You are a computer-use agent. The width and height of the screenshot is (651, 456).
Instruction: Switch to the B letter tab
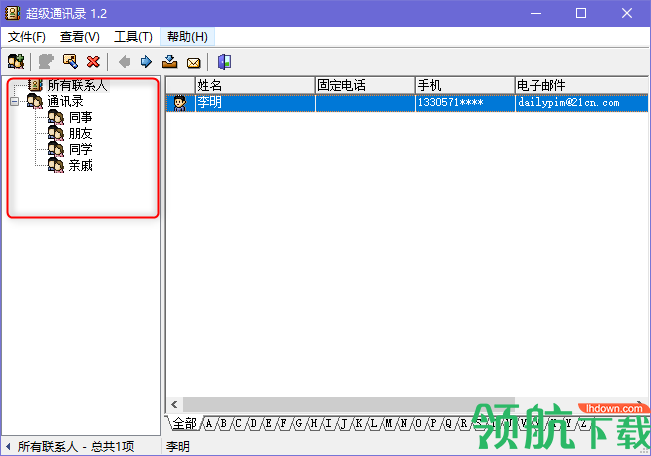tap(224, 424)
